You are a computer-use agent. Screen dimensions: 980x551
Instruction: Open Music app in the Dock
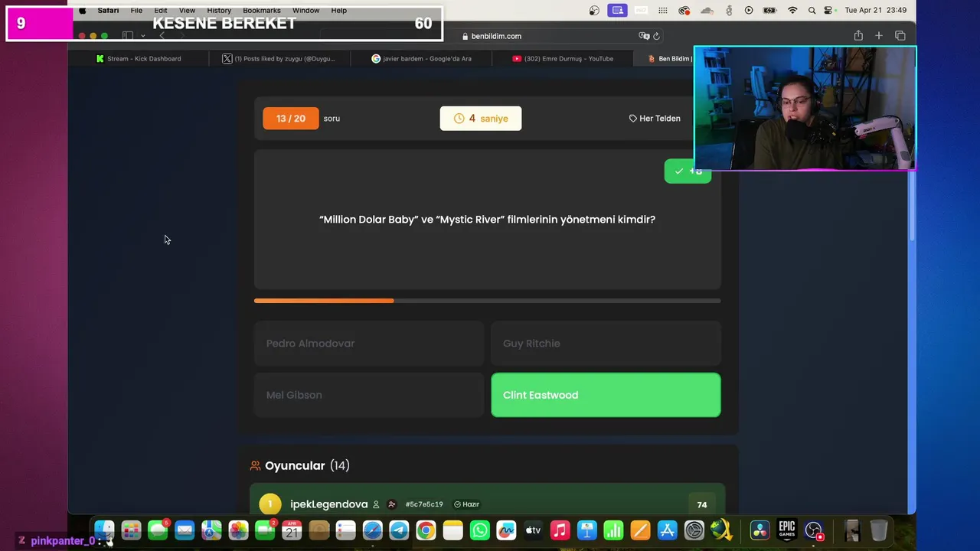tap(560, 530)
